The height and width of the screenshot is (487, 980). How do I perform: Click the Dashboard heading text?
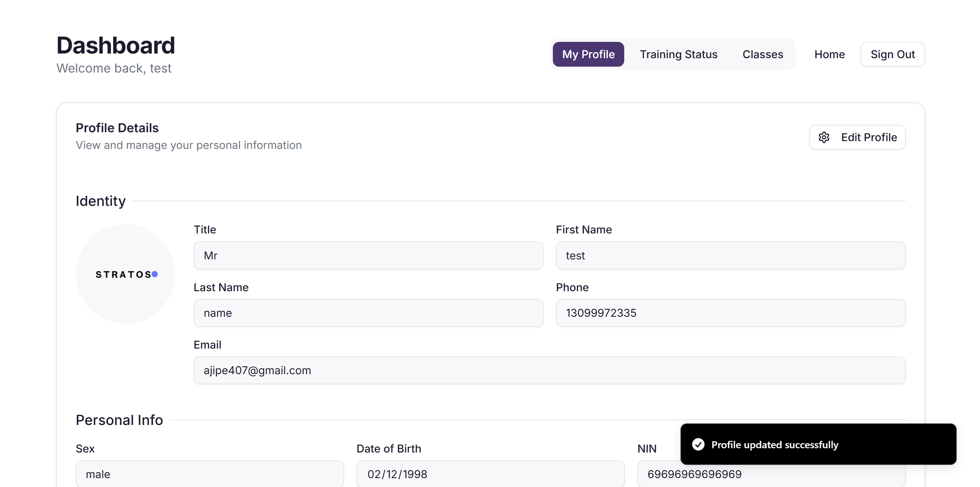pos(116,45)
